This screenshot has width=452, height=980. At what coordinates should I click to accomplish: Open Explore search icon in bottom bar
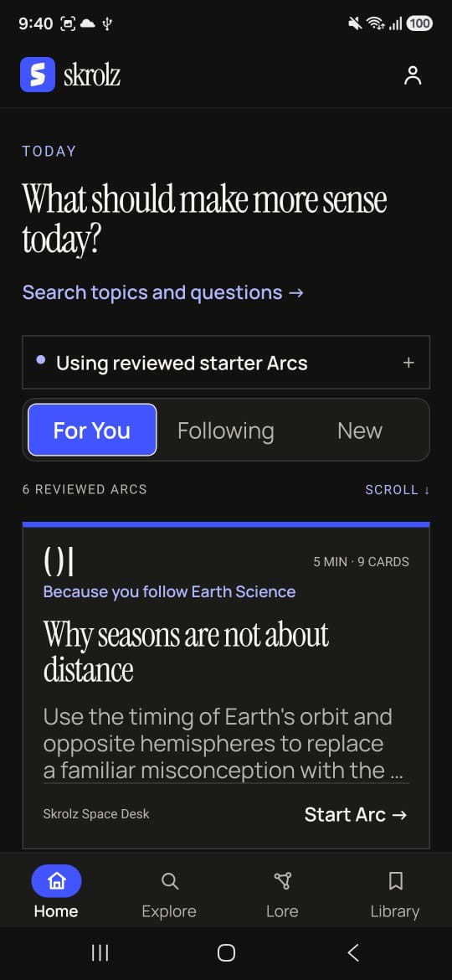[169, 881]
